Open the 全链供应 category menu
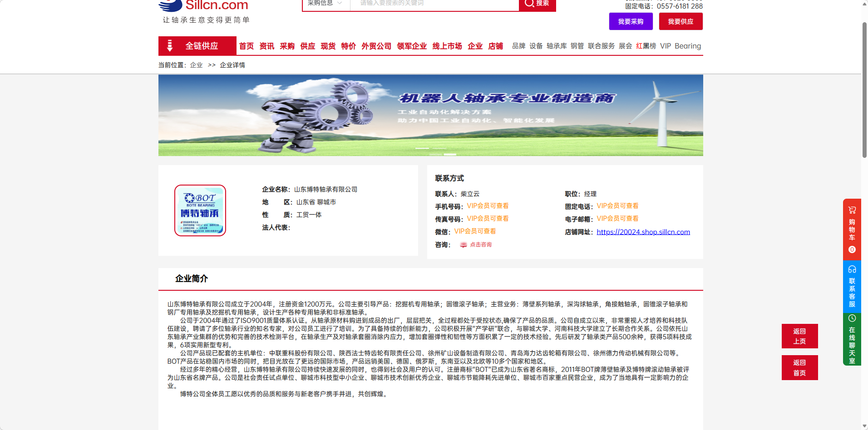The height and width of the screenshot is (430, 868). (x=197, y=46)
